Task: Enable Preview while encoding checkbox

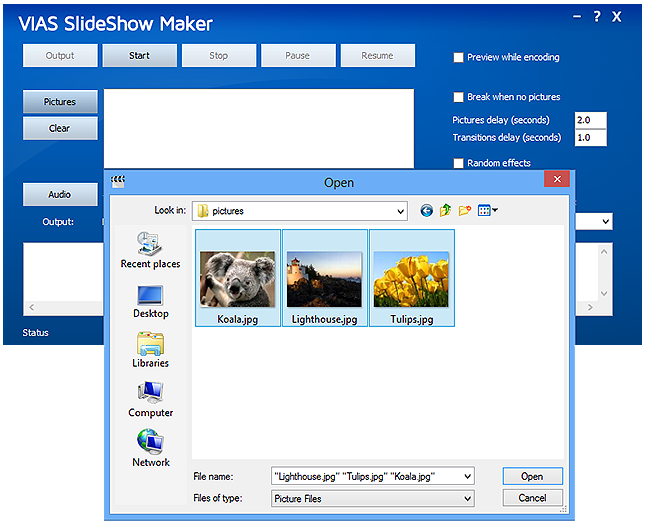Action: point(458,58)
